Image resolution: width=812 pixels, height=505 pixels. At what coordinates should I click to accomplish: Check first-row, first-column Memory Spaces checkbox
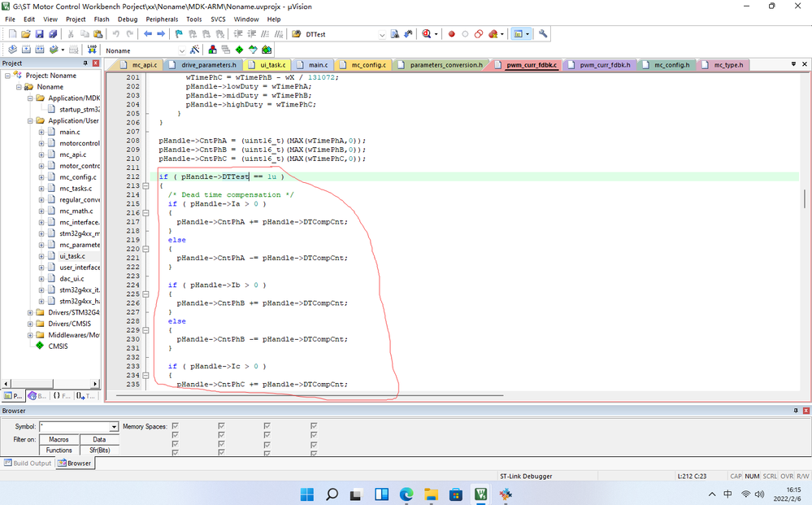[175, 426]
